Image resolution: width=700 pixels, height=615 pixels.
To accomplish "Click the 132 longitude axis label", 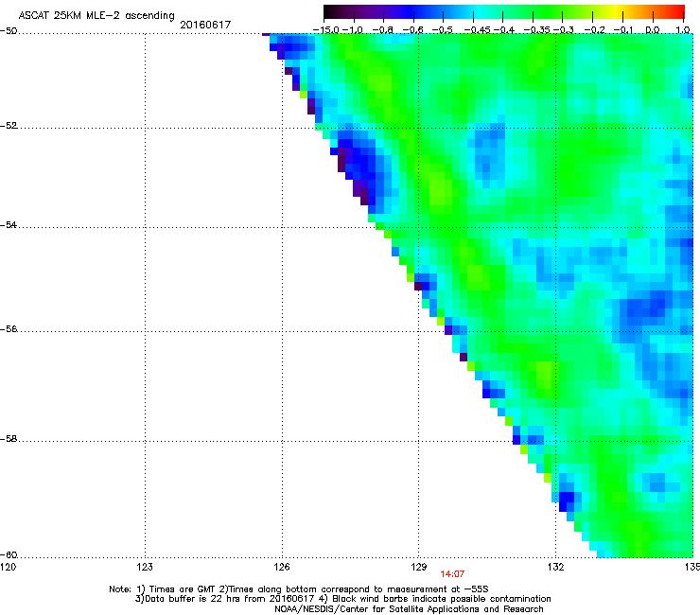I will point(556,567).
